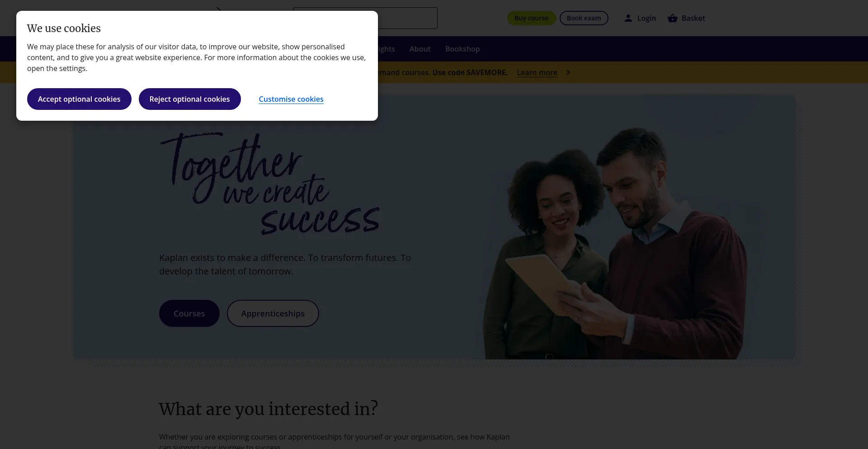Click the Buy course button
The height and width of the screenshot is (449, 868).
click(531, 18)
